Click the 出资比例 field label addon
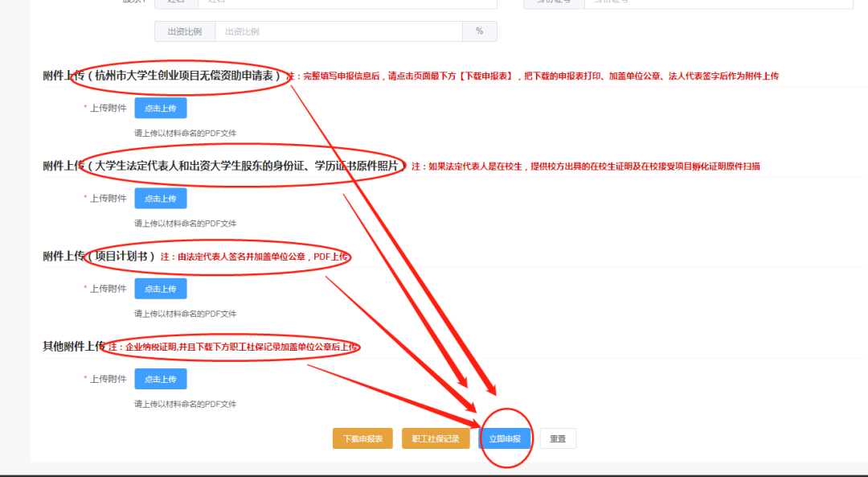 [x=185, y=31]
